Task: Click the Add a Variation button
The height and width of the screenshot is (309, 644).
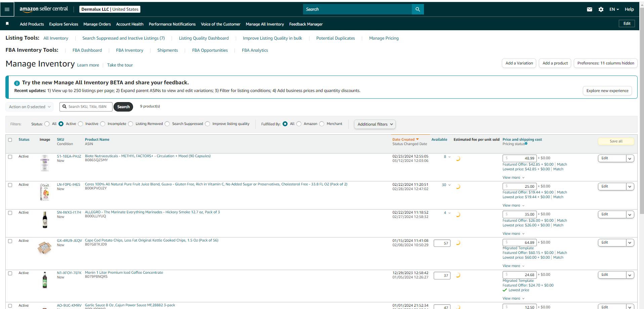Action: (519, 63)
